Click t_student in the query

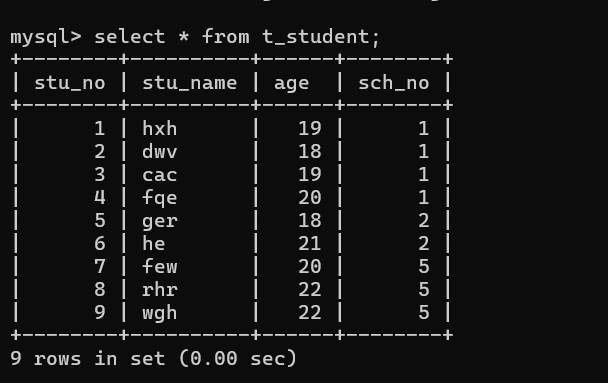point(316,37)
